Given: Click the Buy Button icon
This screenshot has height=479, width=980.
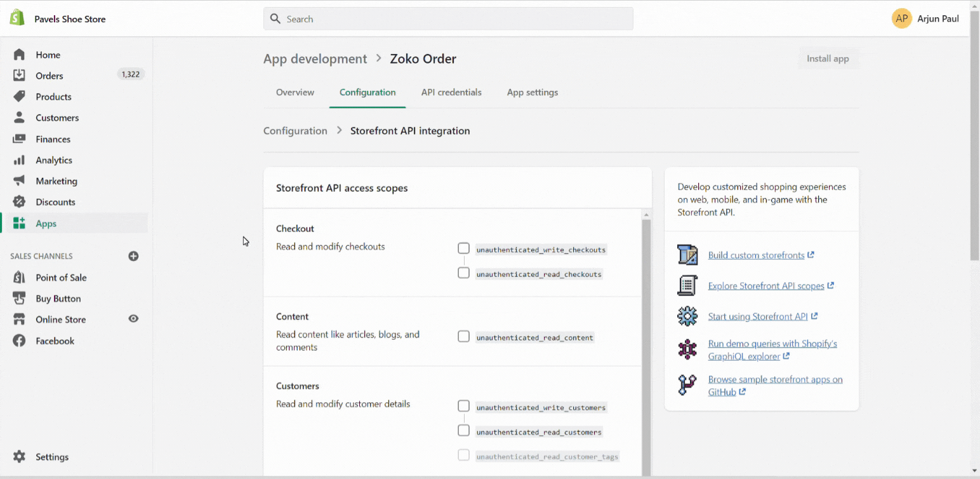Looking at the screenshot, I should click(19, 299).
